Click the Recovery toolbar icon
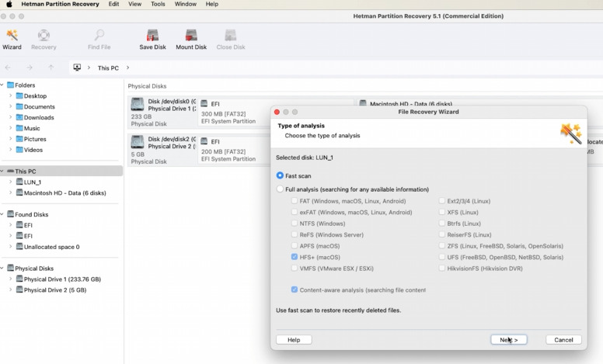The width and height of the screenshot is (603, 364). coord(44,40)
